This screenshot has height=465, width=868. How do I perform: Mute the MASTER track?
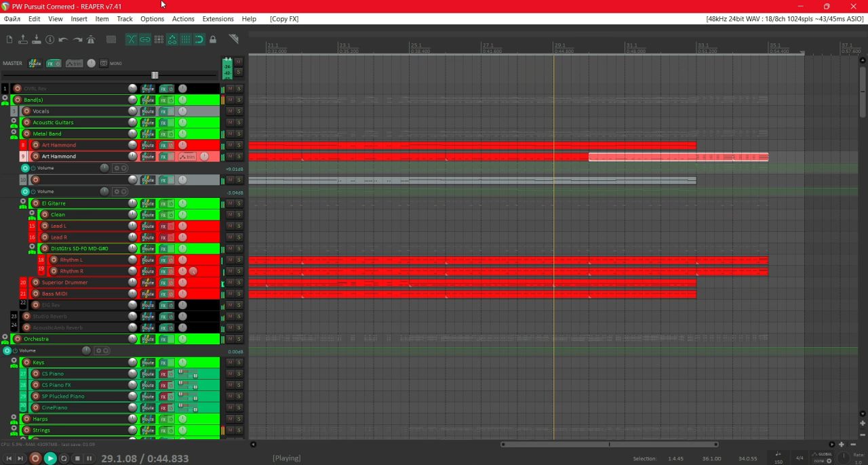coord(239,62)
